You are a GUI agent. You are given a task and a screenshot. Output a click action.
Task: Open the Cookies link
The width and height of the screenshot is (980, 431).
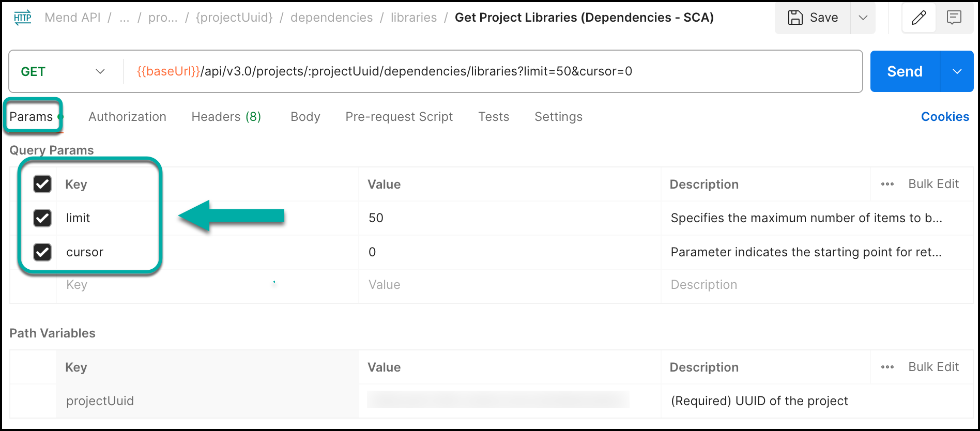944,117
